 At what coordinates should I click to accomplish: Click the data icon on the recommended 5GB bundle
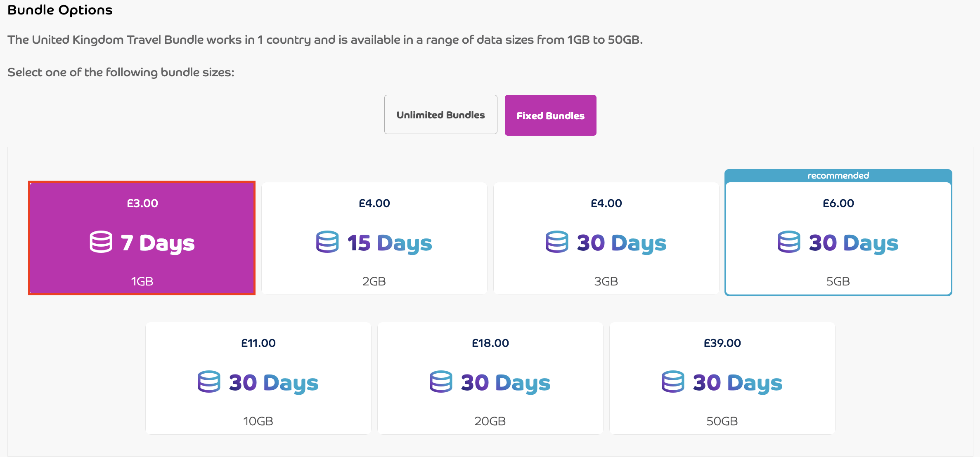pos(788,243)
